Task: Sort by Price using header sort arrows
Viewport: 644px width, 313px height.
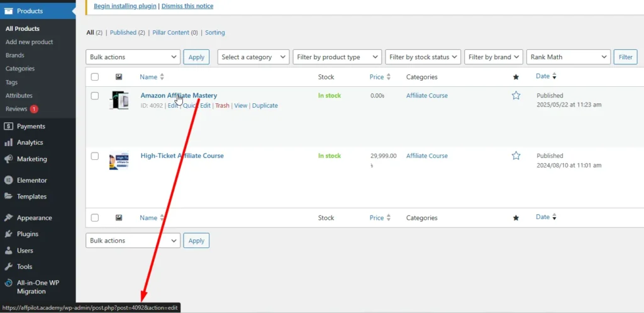Action: 389,77
